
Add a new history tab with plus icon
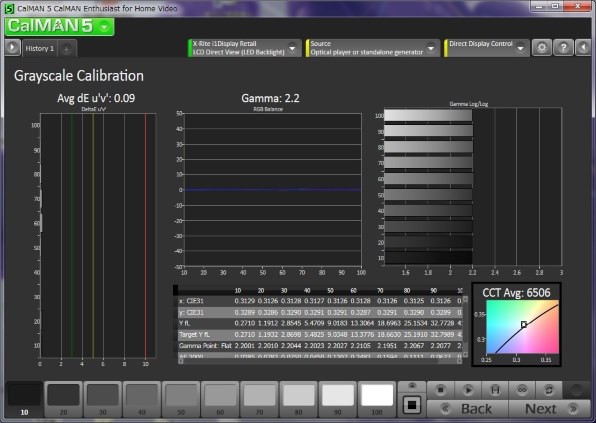pyautogui.click(x=67, y=49)
